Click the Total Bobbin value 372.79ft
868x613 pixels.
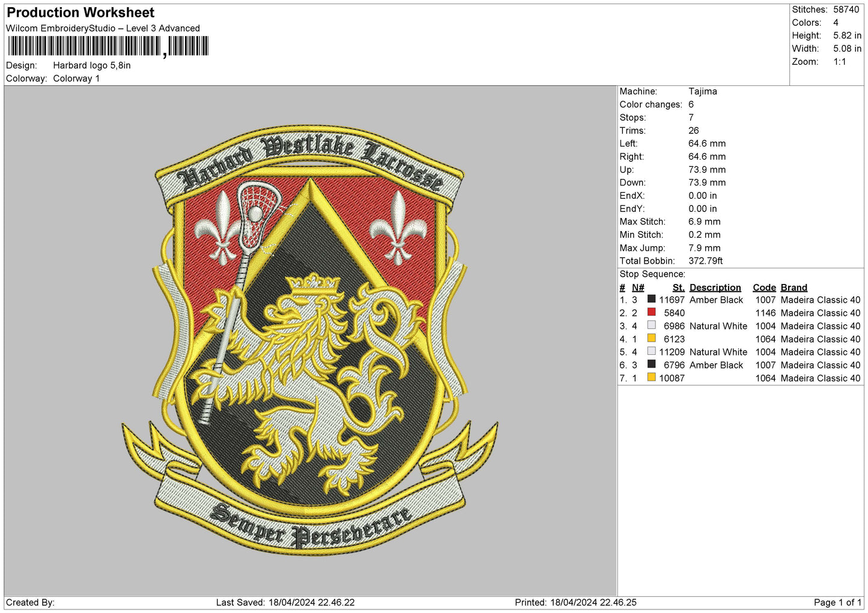(706, 261)
